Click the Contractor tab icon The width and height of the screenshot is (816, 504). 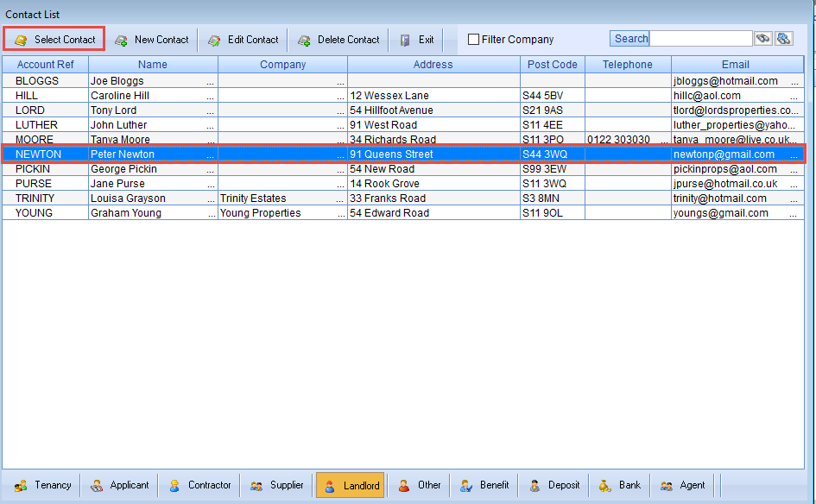point(174,486)
